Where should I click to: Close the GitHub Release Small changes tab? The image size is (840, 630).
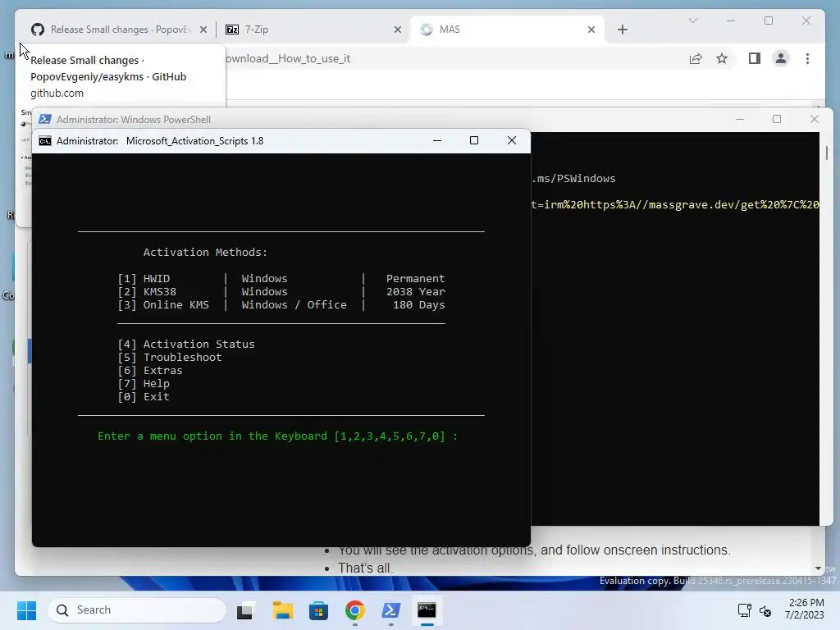(x=203, y=30)
